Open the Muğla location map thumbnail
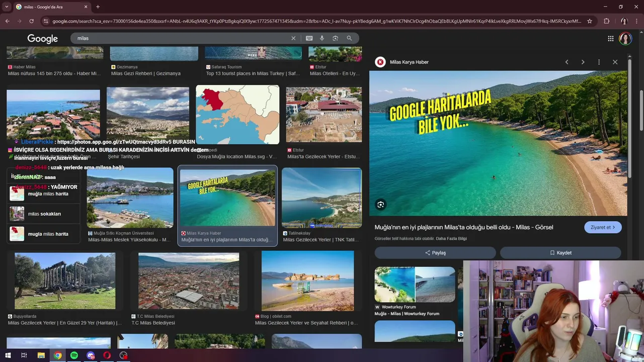 [237, 115]
